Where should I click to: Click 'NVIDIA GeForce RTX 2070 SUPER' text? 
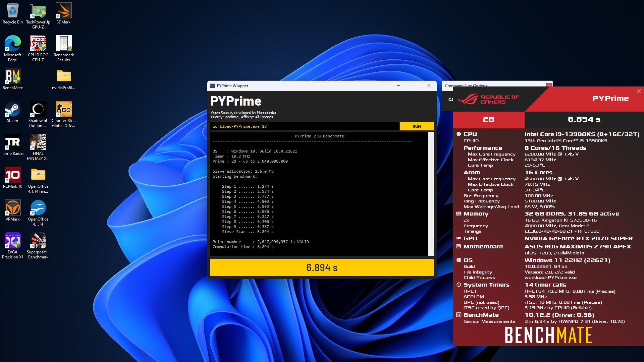(x=579, y=238)
